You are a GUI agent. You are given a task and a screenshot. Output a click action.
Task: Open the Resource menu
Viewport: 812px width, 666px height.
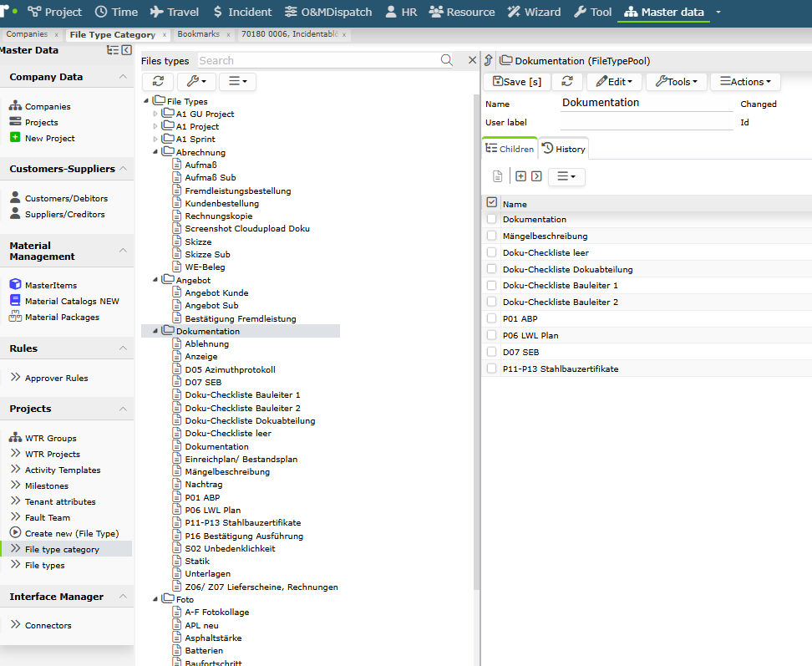[462, 12]
